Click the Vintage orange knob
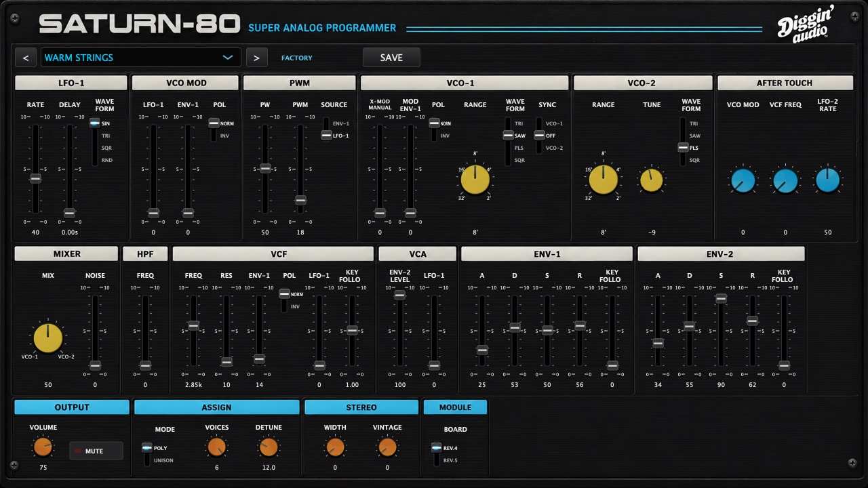The image size is (868, 488). pyautogui.click(x=387, y=447)
